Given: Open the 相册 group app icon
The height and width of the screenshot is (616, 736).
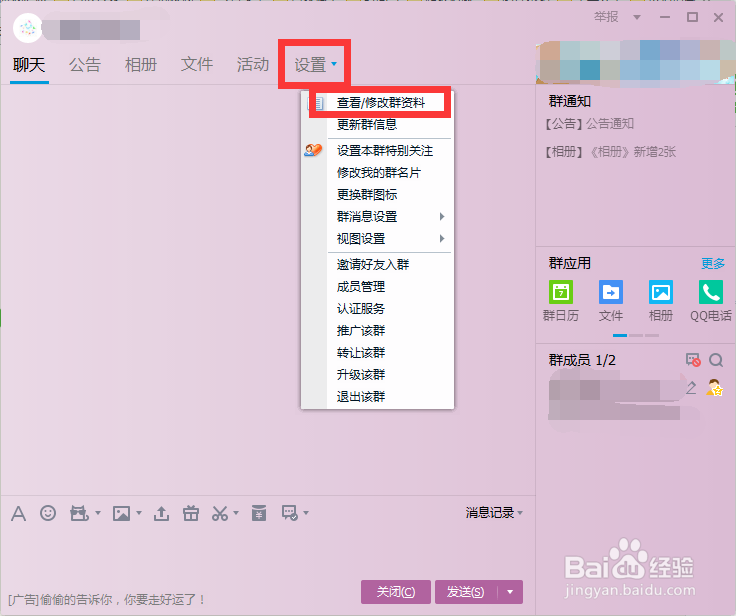Looking at the screenshot, I should click(660, 292).
